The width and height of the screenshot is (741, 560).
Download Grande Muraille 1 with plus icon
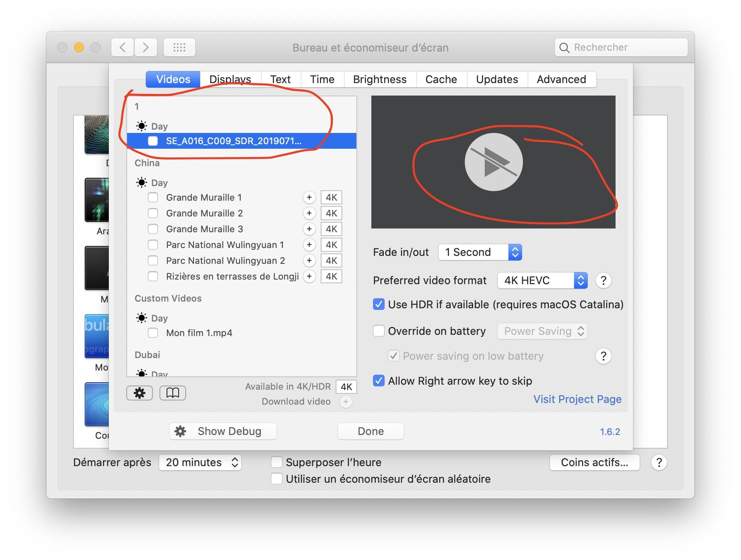[309, 197]
